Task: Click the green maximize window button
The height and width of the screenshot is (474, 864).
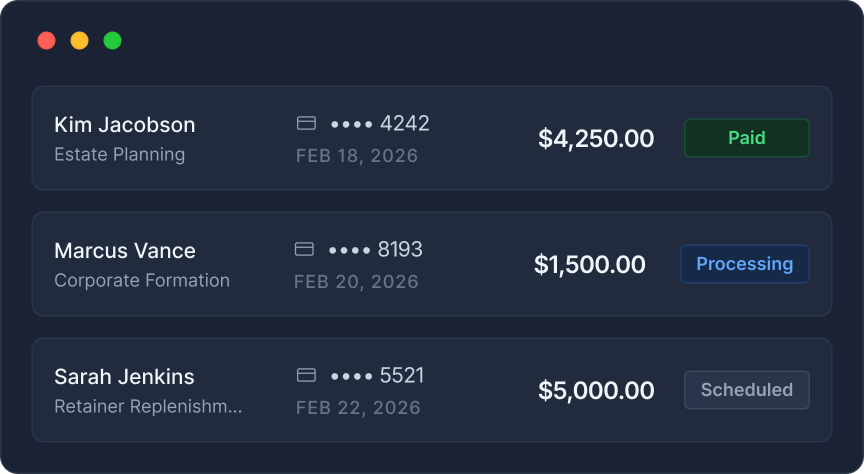Action: click(113, 41)
